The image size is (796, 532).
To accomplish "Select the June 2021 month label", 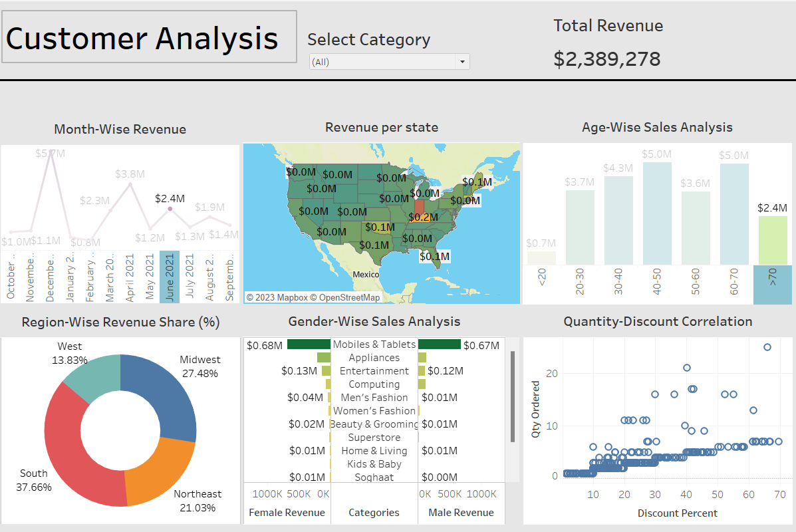I will 170,277.
